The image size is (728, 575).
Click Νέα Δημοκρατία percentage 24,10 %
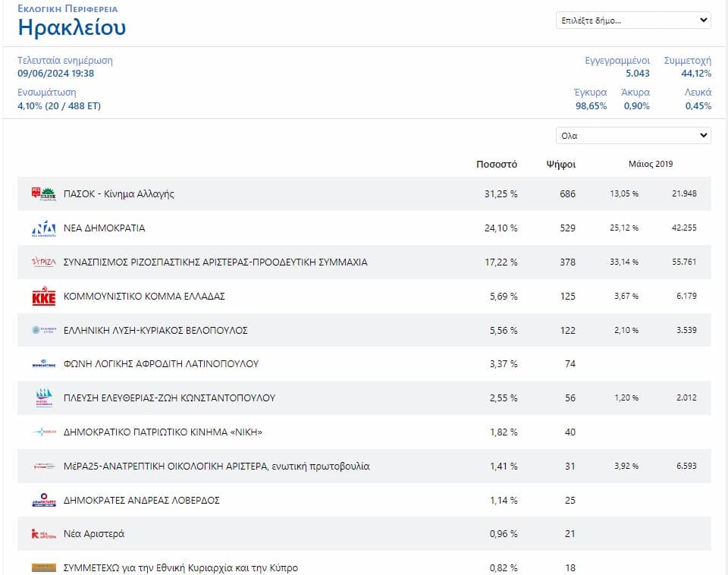(x=501, y=228)
